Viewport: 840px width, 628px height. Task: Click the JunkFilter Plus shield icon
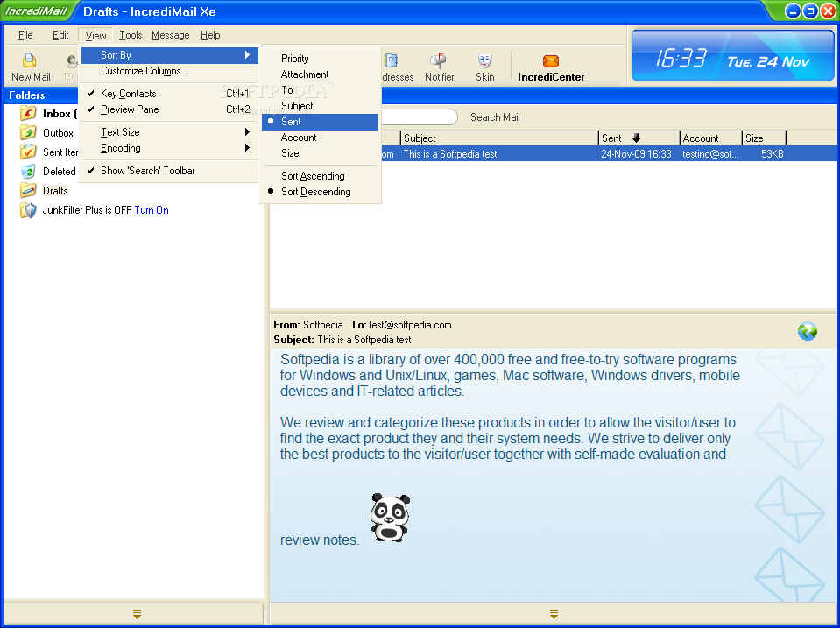pyautogui.click(x=28, y=210)
